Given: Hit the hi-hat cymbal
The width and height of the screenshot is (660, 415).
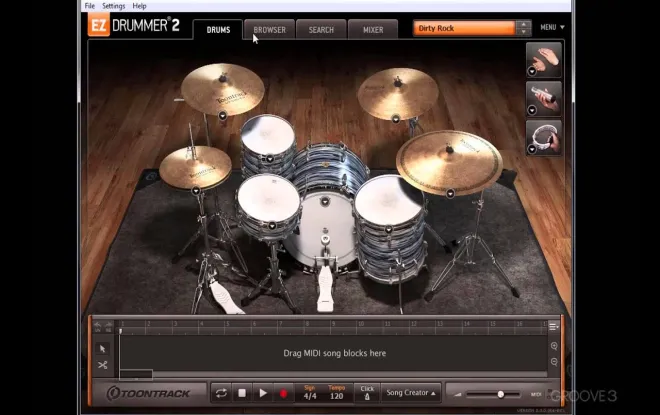Looking at the screenshot, I should click(x=195, y=167).
